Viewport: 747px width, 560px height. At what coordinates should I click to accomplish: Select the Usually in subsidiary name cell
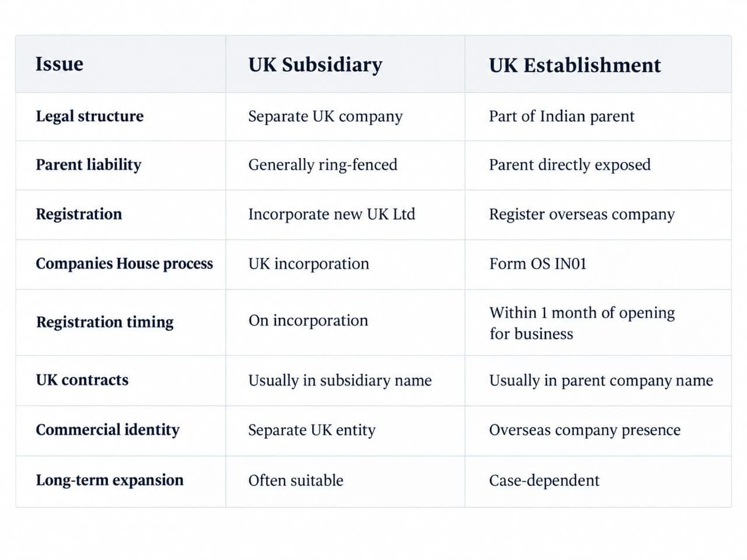point(340,380)
